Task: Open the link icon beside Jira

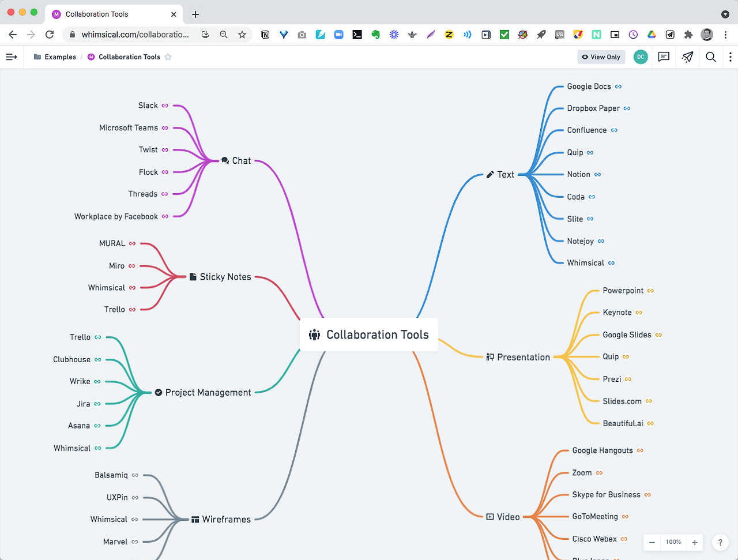Action: (x=97, y=404)
